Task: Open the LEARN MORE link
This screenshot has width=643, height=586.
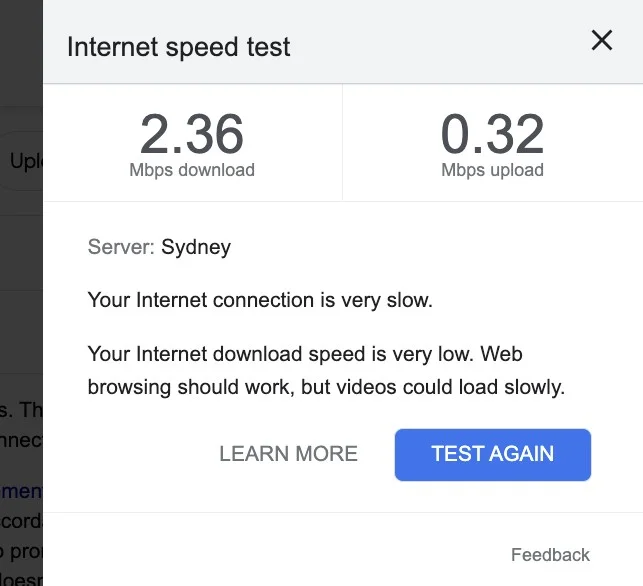Action: 288,454
